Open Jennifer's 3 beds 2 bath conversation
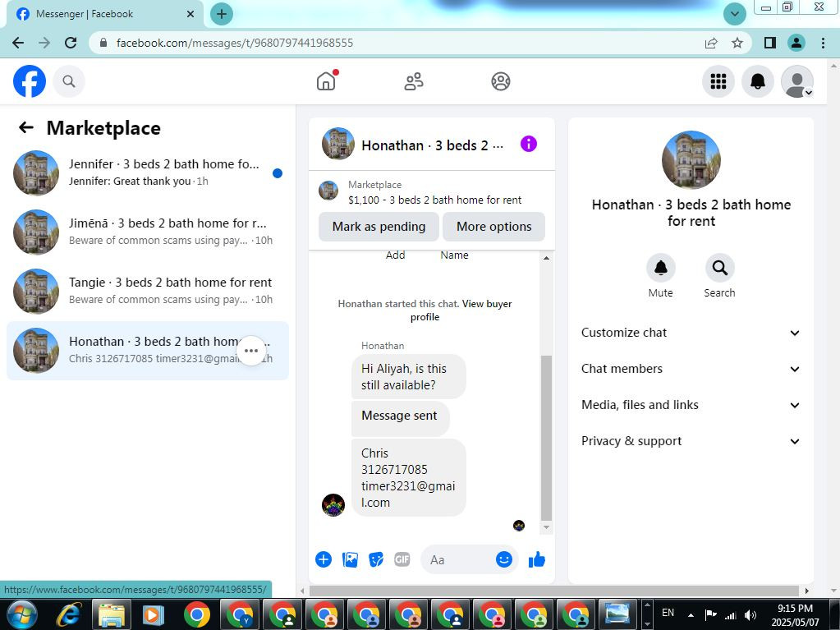840x630 pixels. pyautogui.click(x=147, y=172)
